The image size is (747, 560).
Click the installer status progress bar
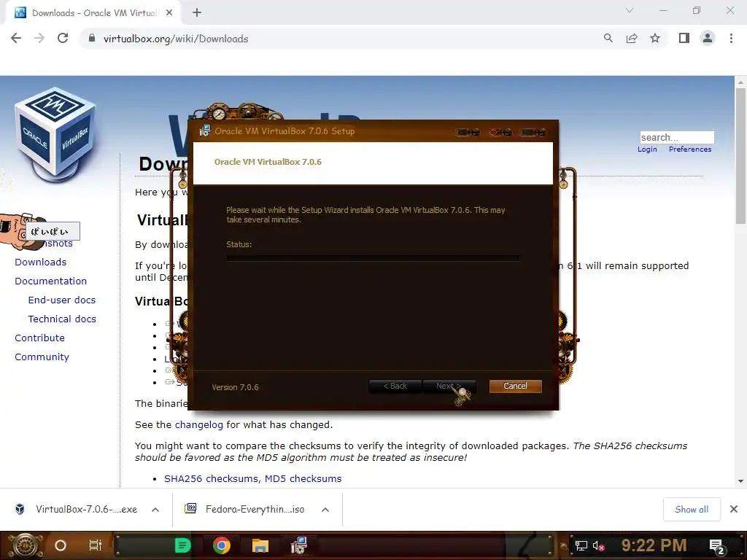coord(373,258)
